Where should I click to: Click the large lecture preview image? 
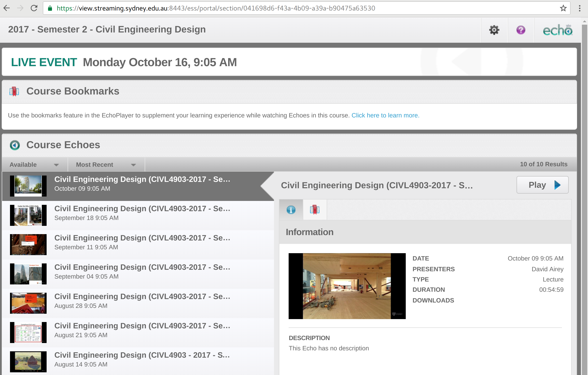pos(347,286)
